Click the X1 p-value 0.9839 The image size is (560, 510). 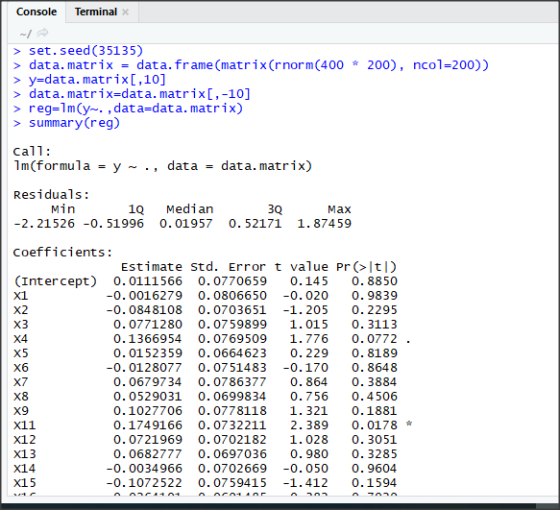click(374, 296)
